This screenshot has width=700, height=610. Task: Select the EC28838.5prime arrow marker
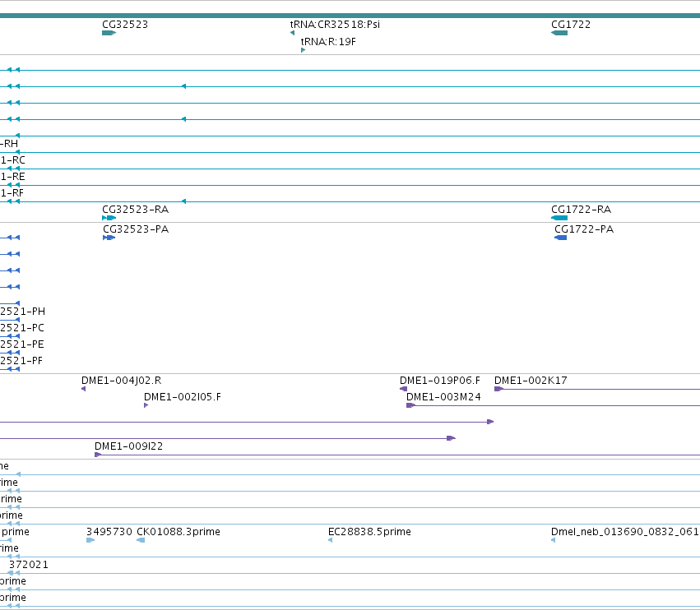(x=331, y=540)
